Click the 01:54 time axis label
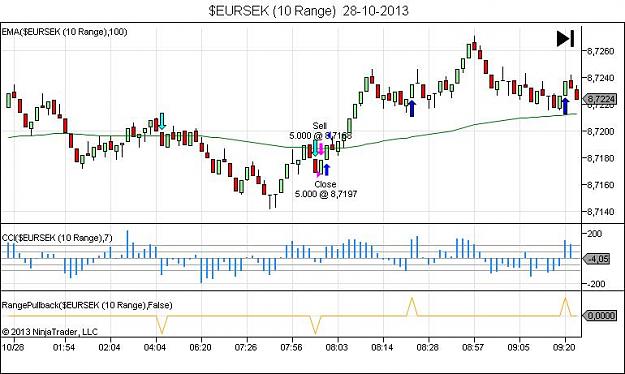The image size is (625, 374). click(64, 348)
